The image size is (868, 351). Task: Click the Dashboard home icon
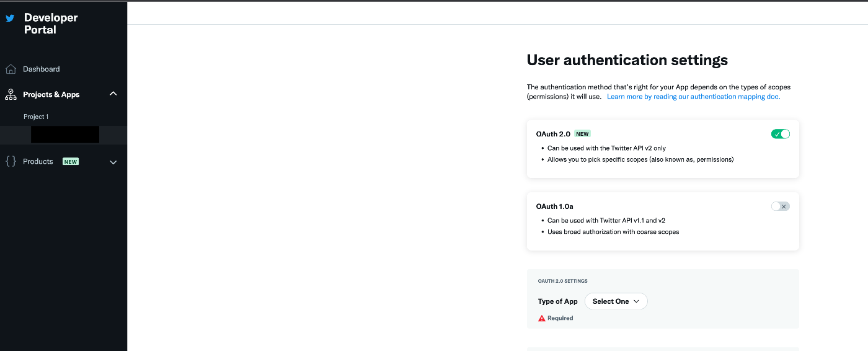click(11, 69)
